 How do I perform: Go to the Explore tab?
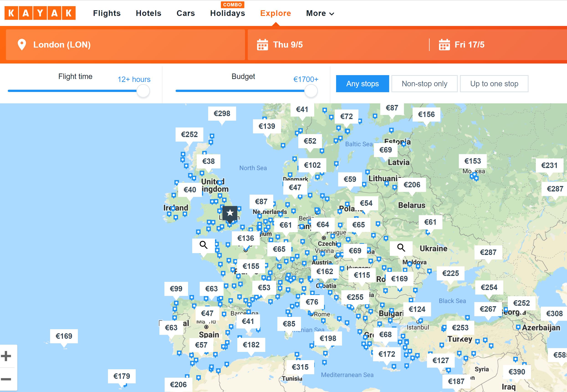(276, 13)
